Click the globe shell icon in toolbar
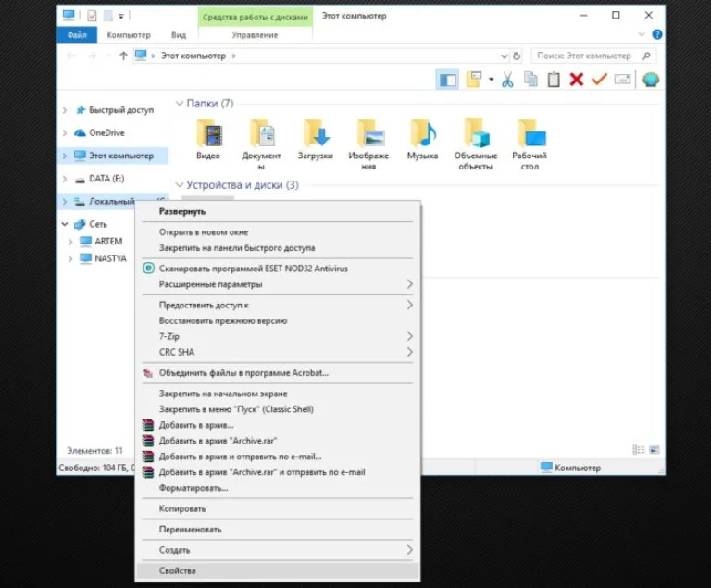The image size is (711, 588). click(650, 80)
